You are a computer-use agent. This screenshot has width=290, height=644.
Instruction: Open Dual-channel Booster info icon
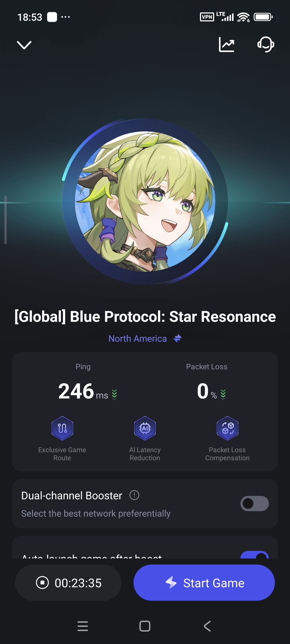click(x=134, y=495)
